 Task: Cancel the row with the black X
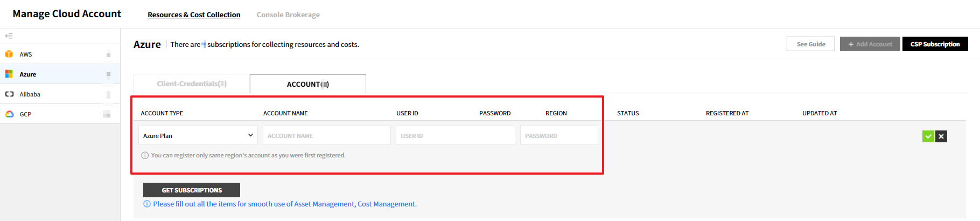941,136
